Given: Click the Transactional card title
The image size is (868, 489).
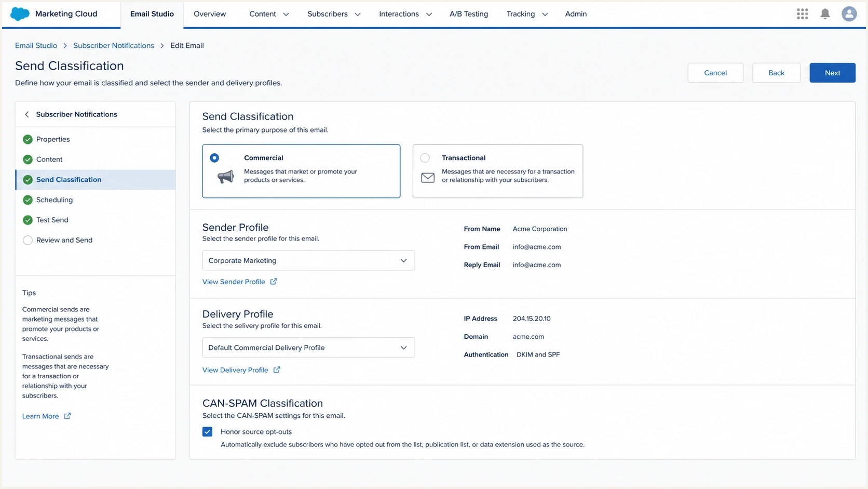Looking at the screenshot, I should pyautogui.click(x=464, y=158).
